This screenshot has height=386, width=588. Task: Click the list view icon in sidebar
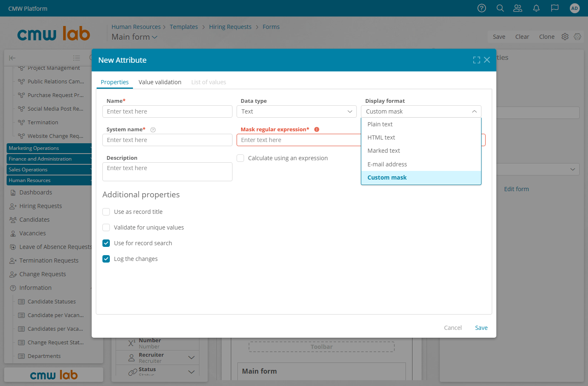tap(76, 58)
